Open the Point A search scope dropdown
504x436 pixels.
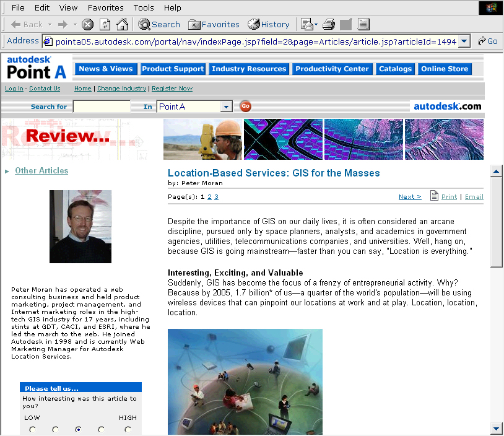[226, 107]
